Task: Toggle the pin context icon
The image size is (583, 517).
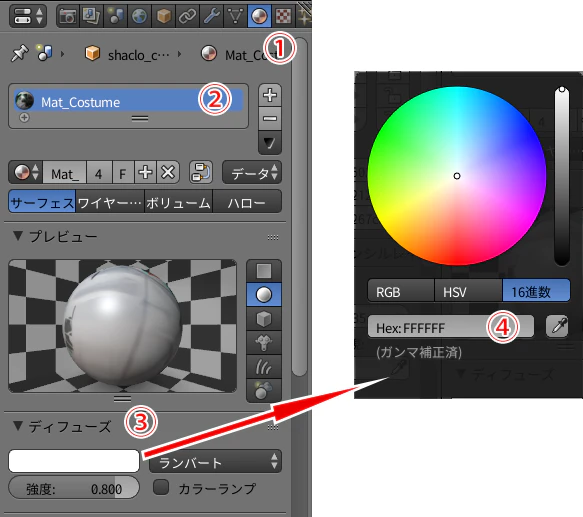Action: click(x=20, y=53)
